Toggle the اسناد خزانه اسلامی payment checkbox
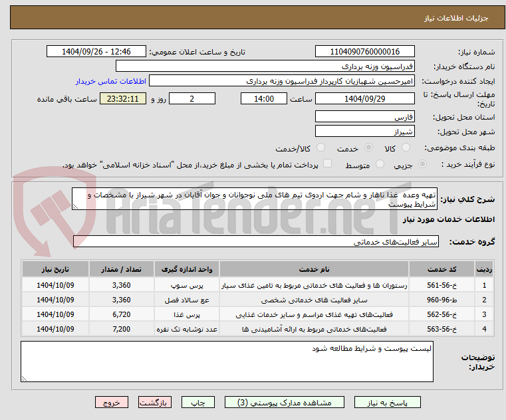Image resolution: width=506 pixels, height=420 pixels. pyautogui.click(x=328, y=163)
